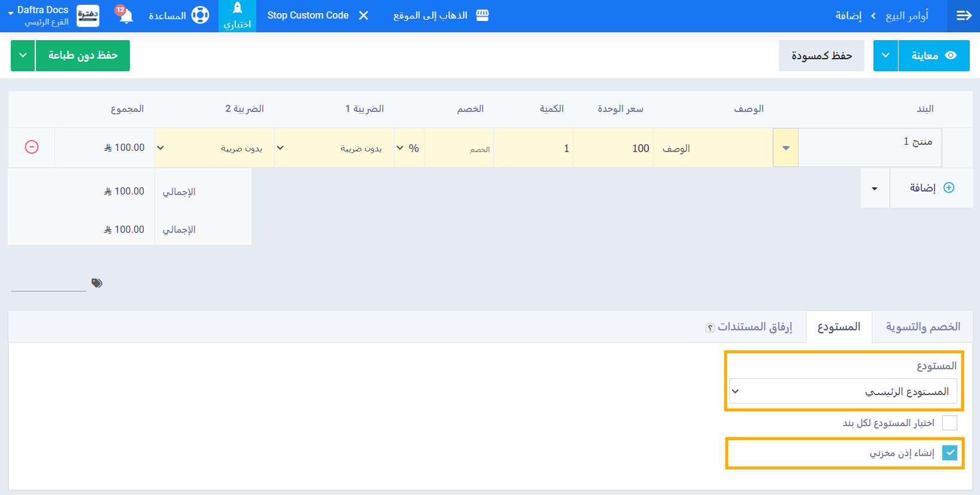Click the unit price field showing 100
980x495 pixels.
(613, 148)
